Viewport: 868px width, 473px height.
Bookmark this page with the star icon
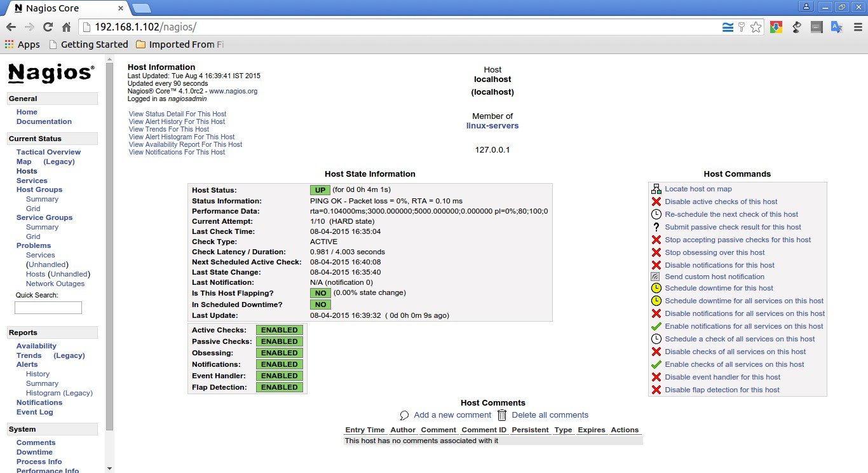756,27
